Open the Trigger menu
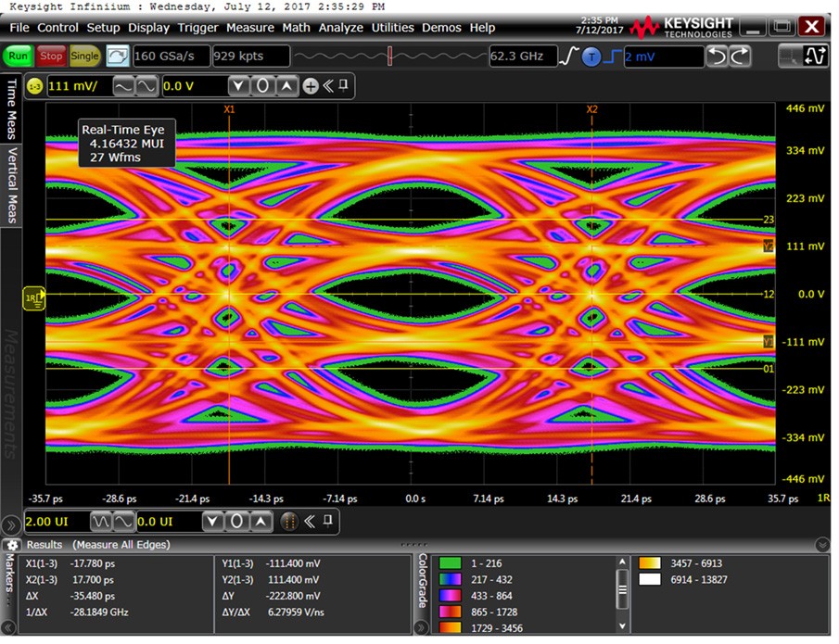Image resolution: width=839 pixels, height=644 pixels. [198, 27]
